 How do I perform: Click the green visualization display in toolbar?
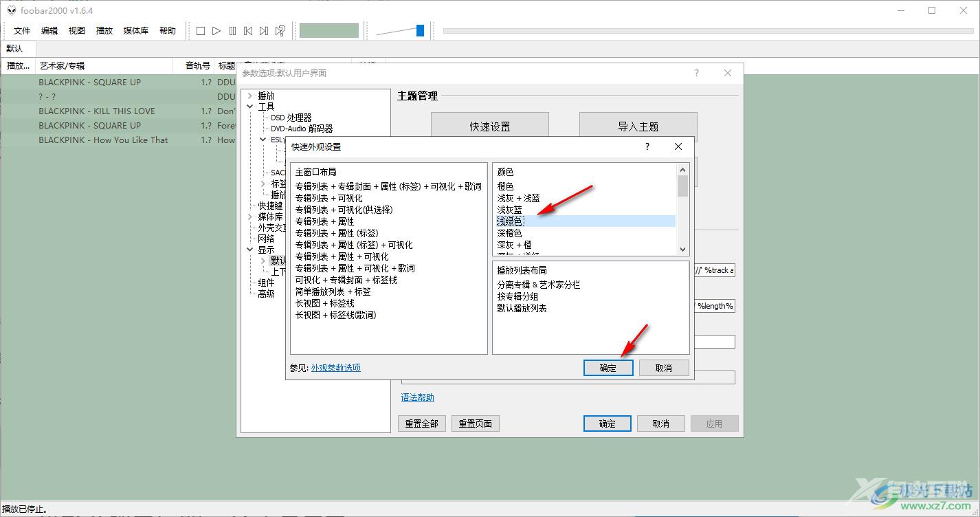(x=329, y=30)
